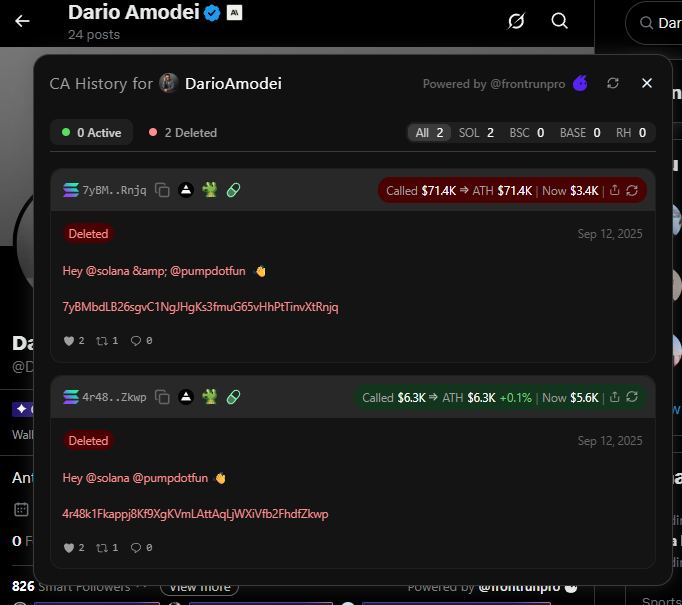Copy the 4r48..Zkwp contract address

coord(162,397)
